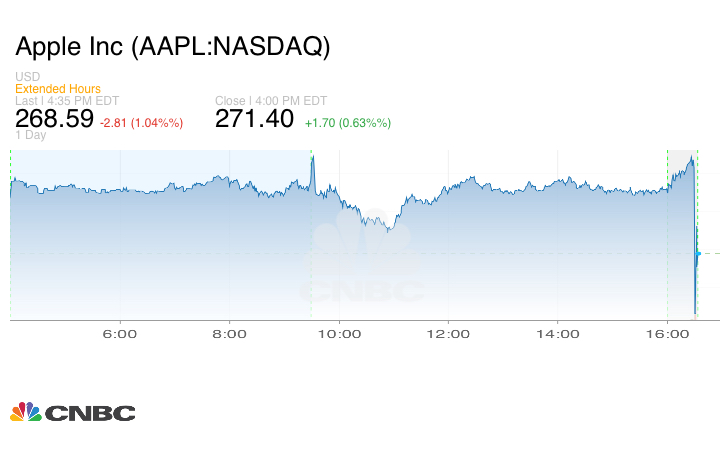Click the Last 4:35 PM EDT timestamp
Viewport: 720px width, 450px height.
pyautogui.click(x=65, y=101)
